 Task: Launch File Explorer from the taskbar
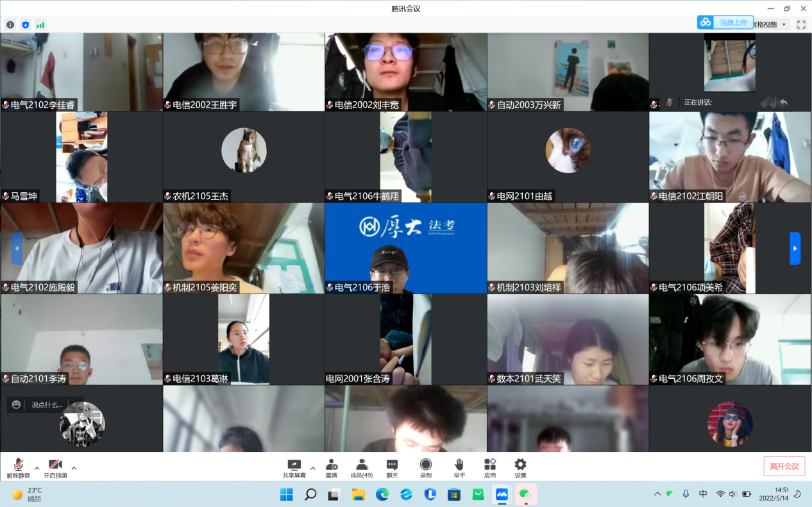click(358, 494)
